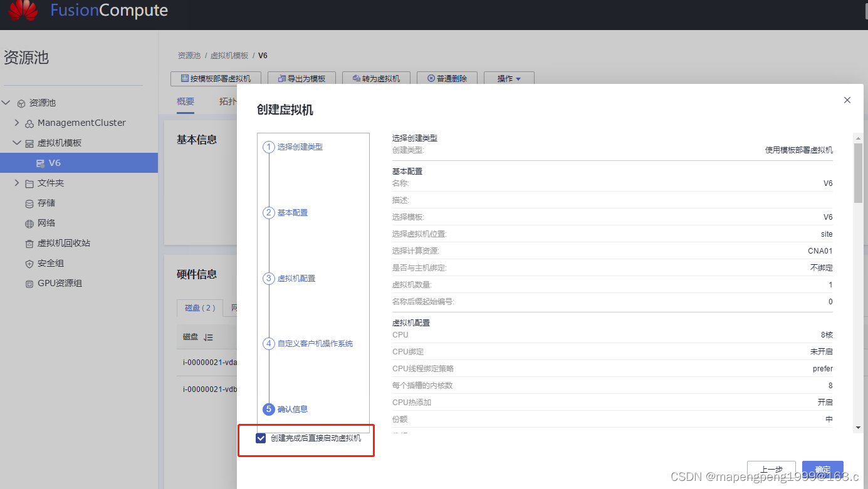Screen dimensions: 868x489
Task: Click the 8核 CPU value
Action: 825,335
